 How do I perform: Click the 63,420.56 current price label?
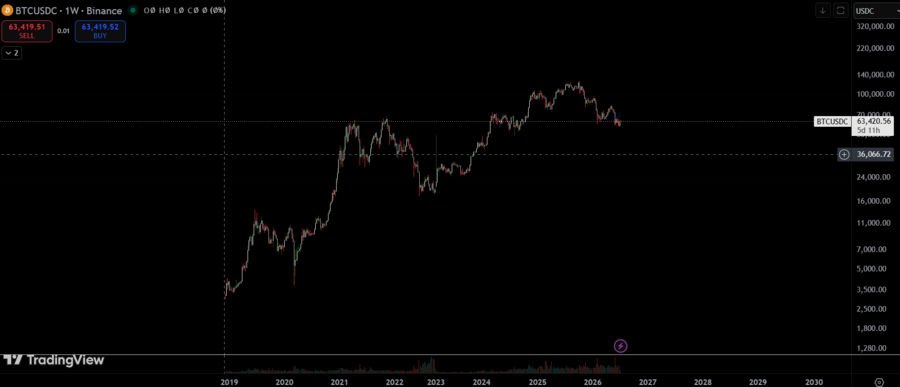874,121
